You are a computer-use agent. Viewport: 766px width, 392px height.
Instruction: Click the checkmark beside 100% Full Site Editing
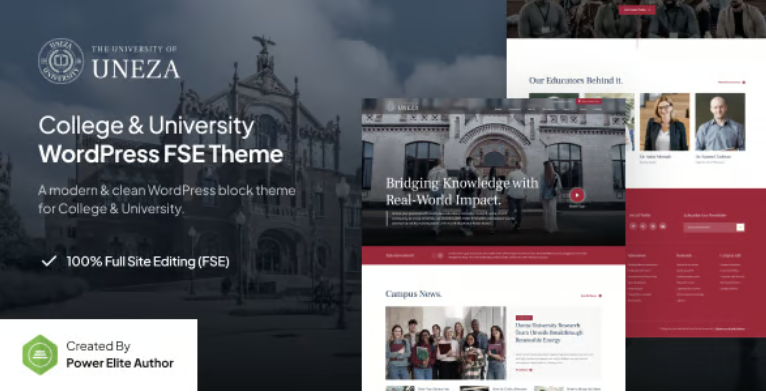(49, 261)
